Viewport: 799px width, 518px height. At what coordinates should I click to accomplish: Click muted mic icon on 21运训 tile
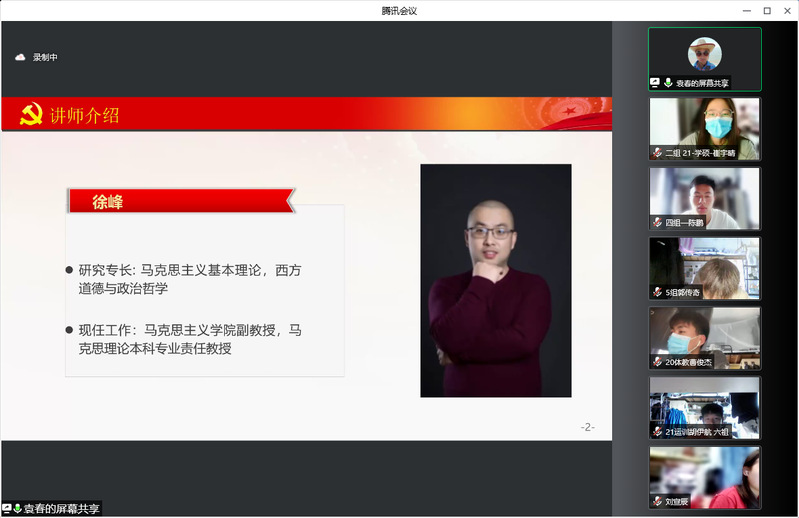point(657,432)
